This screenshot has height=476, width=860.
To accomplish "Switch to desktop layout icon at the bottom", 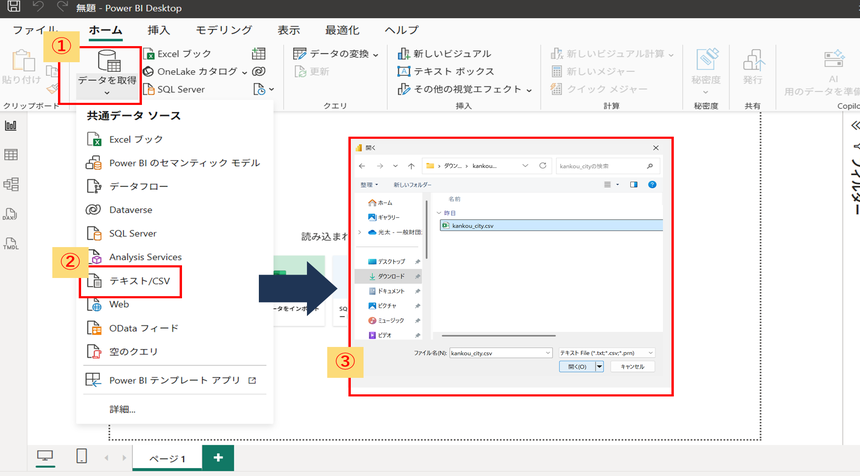I will tap(45, 456).
